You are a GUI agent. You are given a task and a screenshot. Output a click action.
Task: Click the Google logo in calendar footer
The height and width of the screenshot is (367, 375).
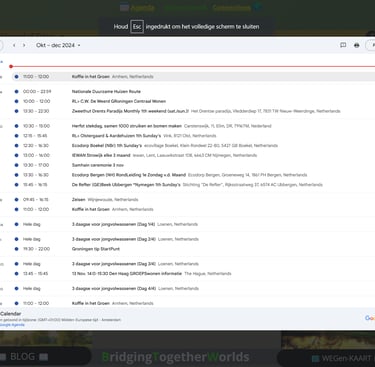pos(370,318)
